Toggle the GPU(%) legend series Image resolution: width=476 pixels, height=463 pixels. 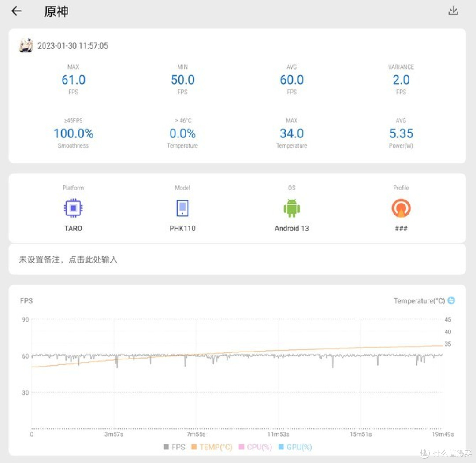(x=295, y=447)
